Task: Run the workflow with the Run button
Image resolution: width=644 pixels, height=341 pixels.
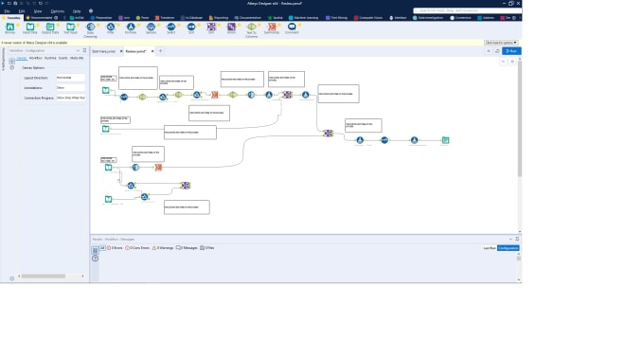Action: coord(511,51)
